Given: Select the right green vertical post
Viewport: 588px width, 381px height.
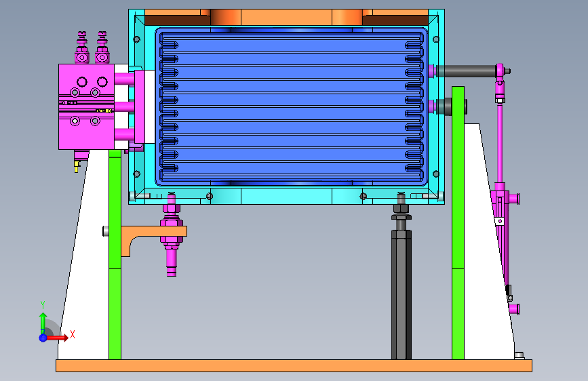Looking at the screenshot, I should click(458, 223).
